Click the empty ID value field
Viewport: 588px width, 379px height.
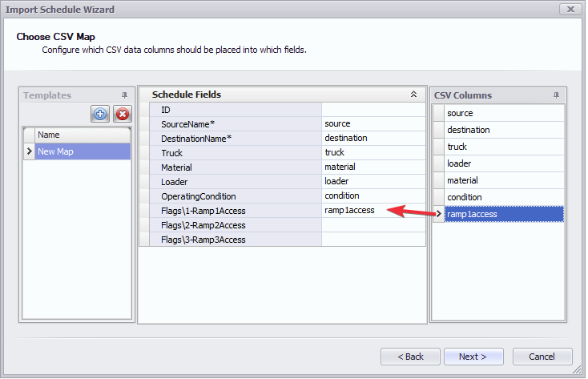[x=373, y=109]
